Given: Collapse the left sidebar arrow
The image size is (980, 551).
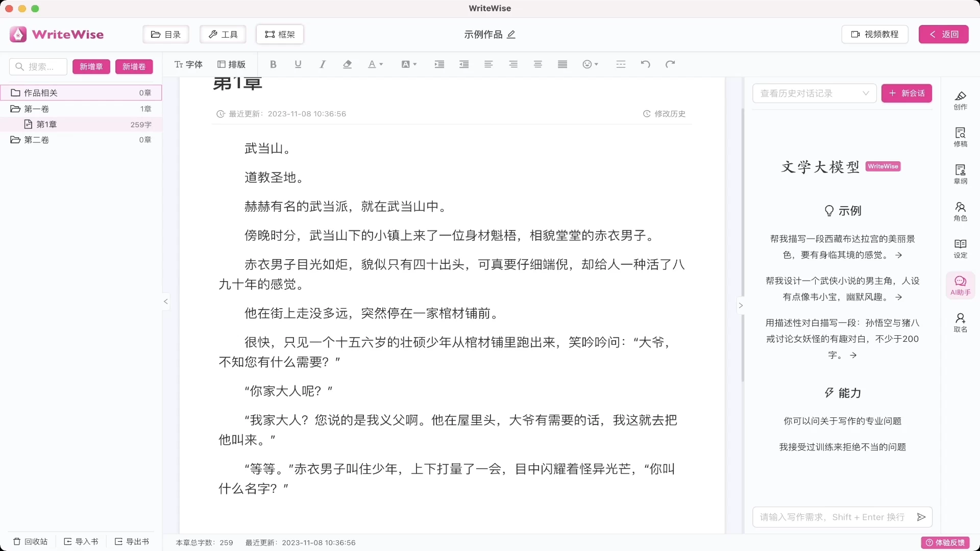Looking at the screenshot, I should pos(166,302).
